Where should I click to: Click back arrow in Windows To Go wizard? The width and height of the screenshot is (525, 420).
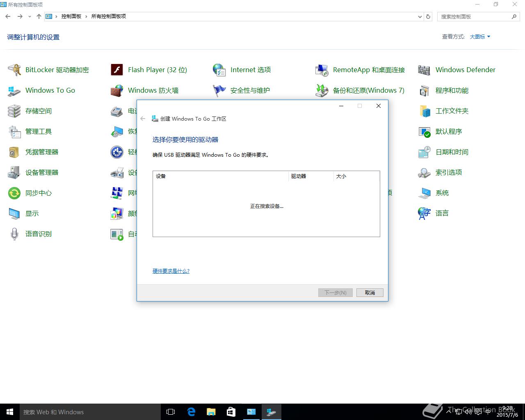[x=143, y=119]
